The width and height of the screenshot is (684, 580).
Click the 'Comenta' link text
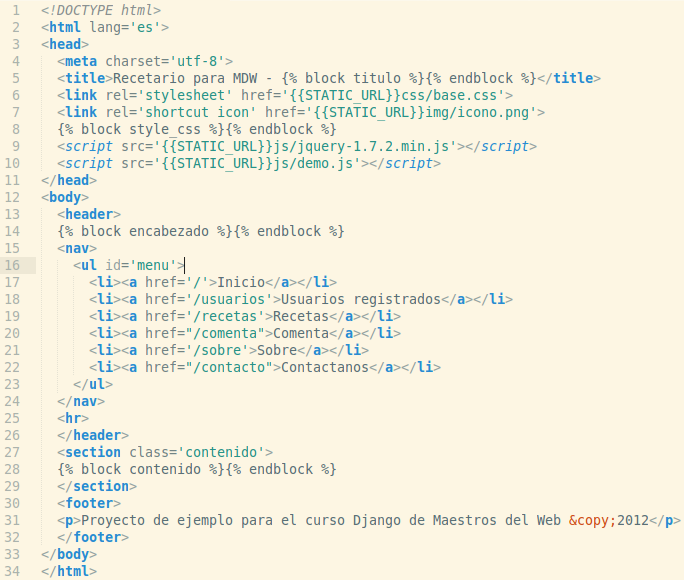tap(301, 333)
